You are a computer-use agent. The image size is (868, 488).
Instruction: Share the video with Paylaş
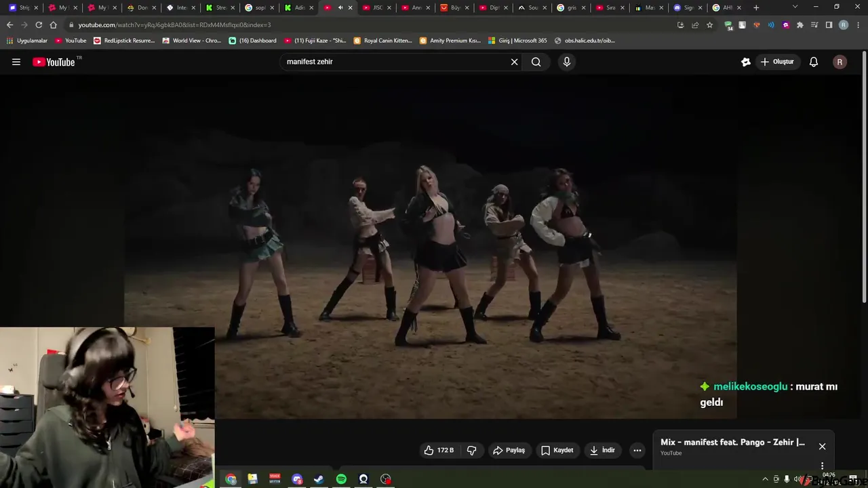(x=509, y=450)
